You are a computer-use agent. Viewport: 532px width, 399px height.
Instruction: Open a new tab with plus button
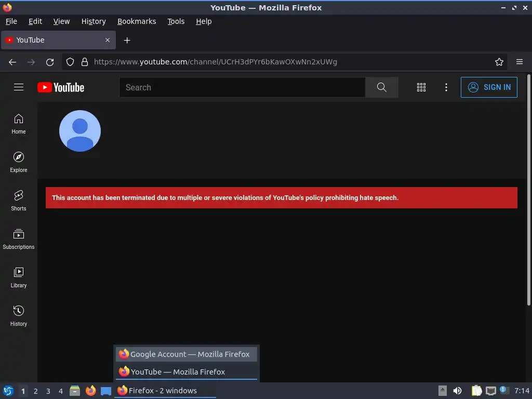click(127, 41)
